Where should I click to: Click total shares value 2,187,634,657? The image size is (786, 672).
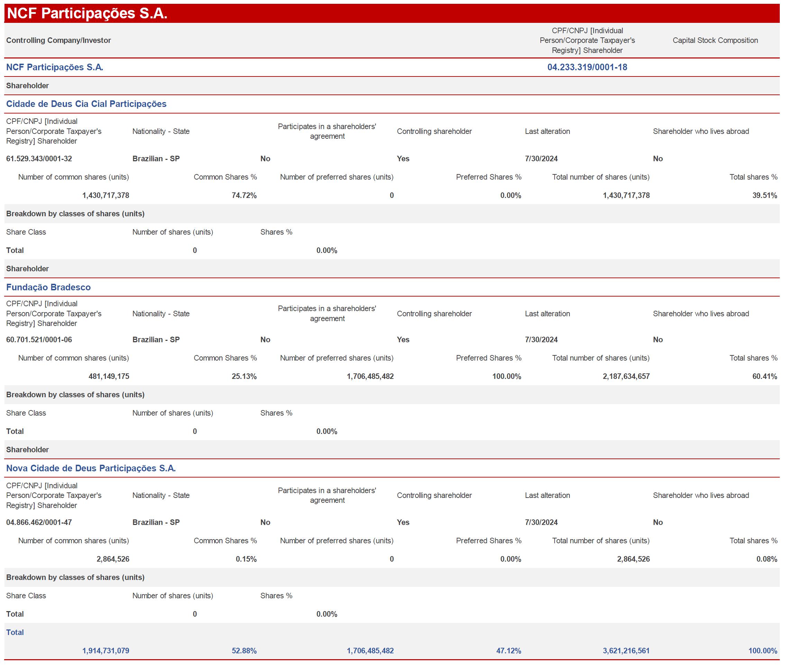click(626, 376)
